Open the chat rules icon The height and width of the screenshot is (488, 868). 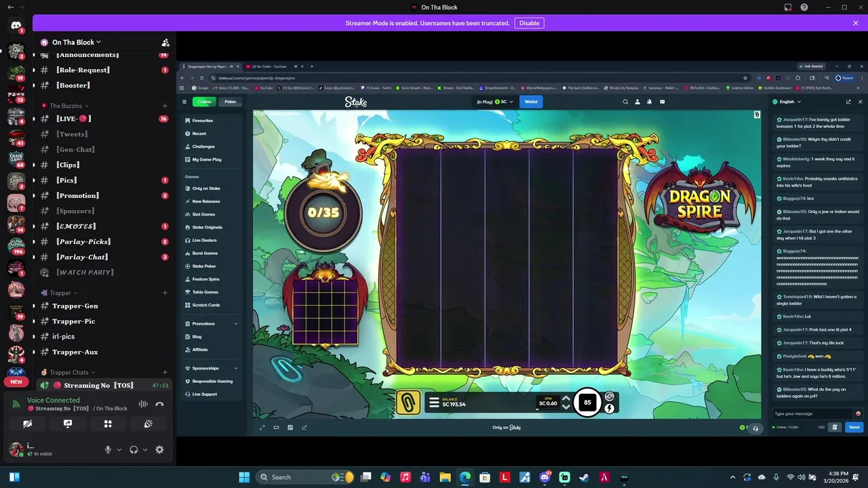[x=835, y=427]
